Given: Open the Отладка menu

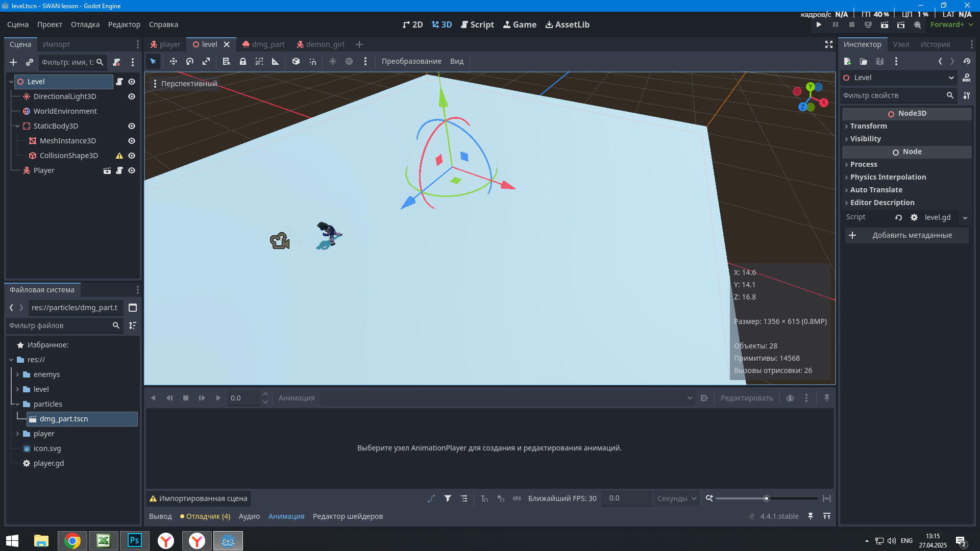Looking at the screenshot, I should pyautogui.click(x=85, y=24).
